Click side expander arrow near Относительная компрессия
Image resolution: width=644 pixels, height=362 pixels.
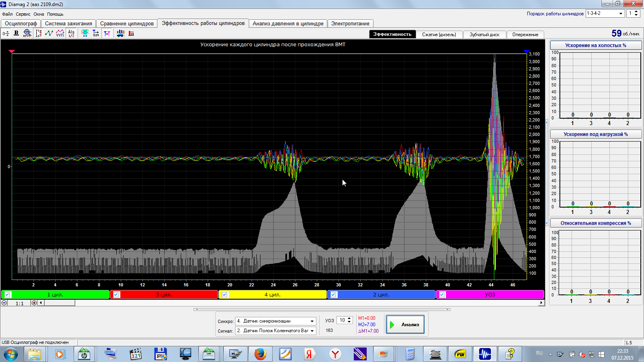(x=547, y=222)
